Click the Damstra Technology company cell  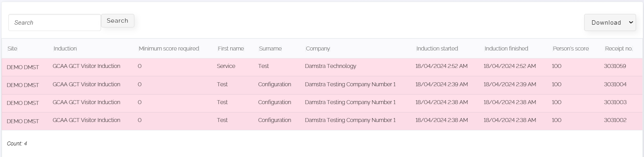pyautogui.click(x=331, y=66)
